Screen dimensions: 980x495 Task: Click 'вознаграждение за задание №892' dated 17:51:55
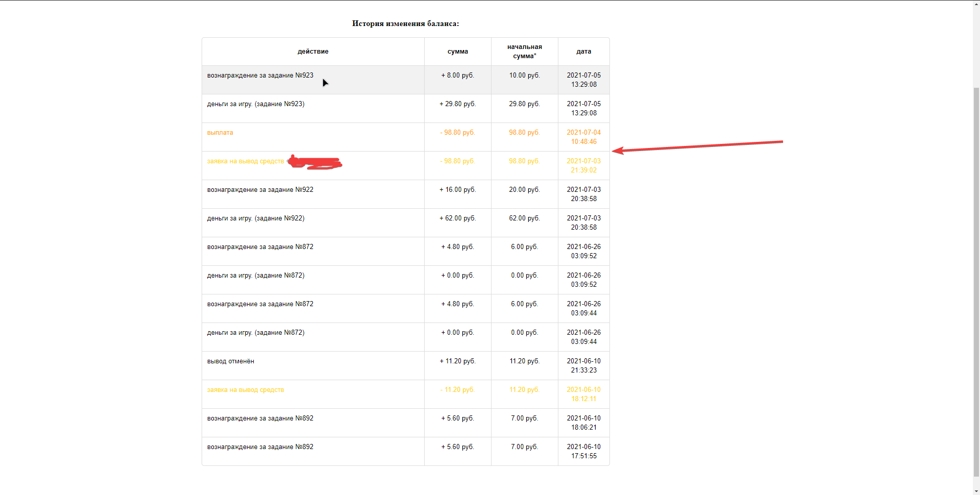click(x=260, y=447)
